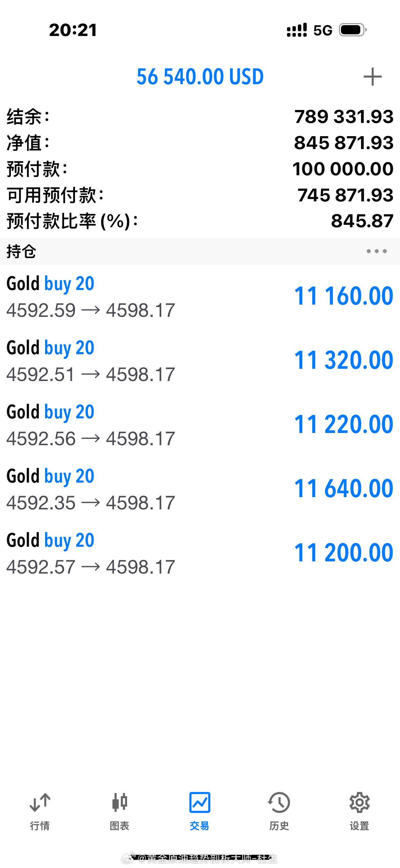Open the 行情 quotes tab icon
Image resolution: width=400 pixels, height=868 pixels.
(x=40, y=802)
